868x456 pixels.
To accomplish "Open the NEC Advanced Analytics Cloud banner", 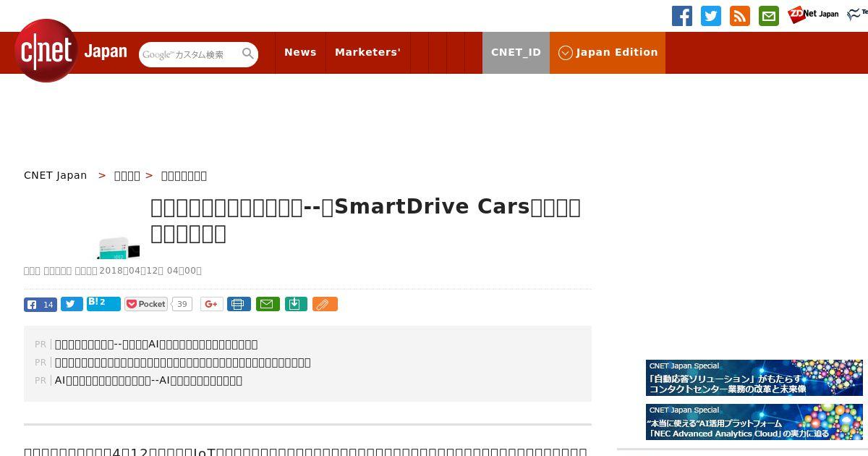I will 754,422.
